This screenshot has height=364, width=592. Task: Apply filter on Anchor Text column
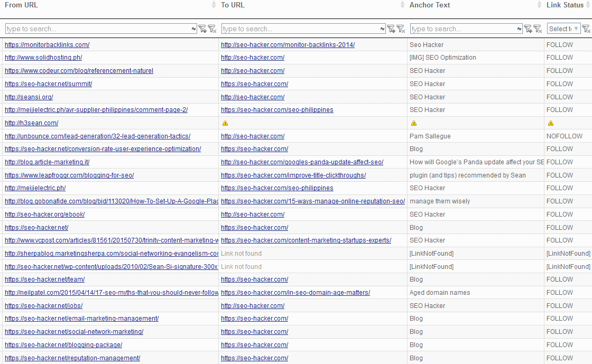tap(528, 29)
